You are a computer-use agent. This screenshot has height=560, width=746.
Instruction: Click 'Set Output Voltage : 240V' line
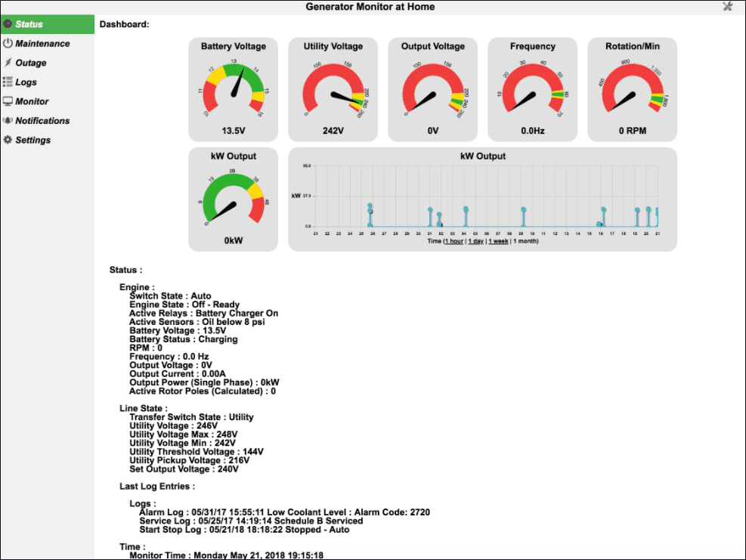click(184, 469)
